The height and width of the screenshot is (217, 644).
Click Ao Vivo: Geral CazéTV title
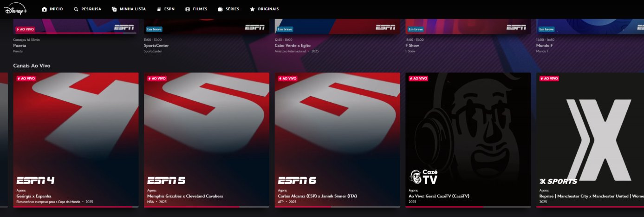(x=439, y=196)
